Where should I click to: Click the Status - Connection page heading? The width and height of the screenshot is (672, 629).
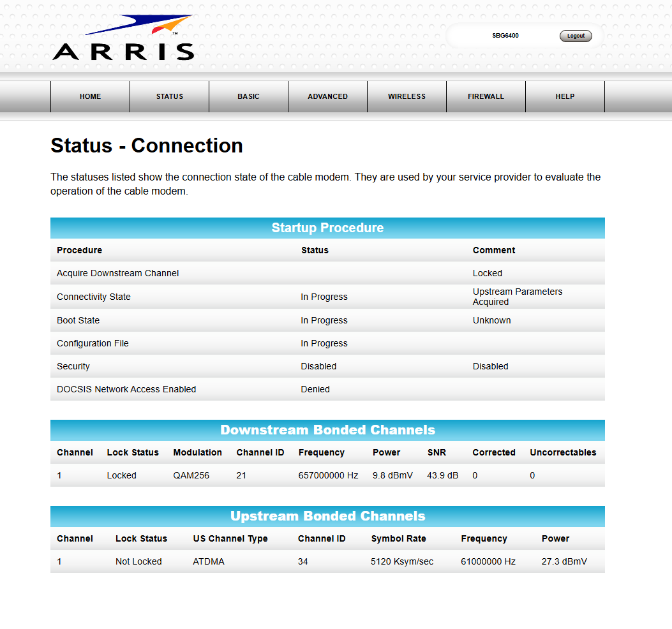[147, 145]
